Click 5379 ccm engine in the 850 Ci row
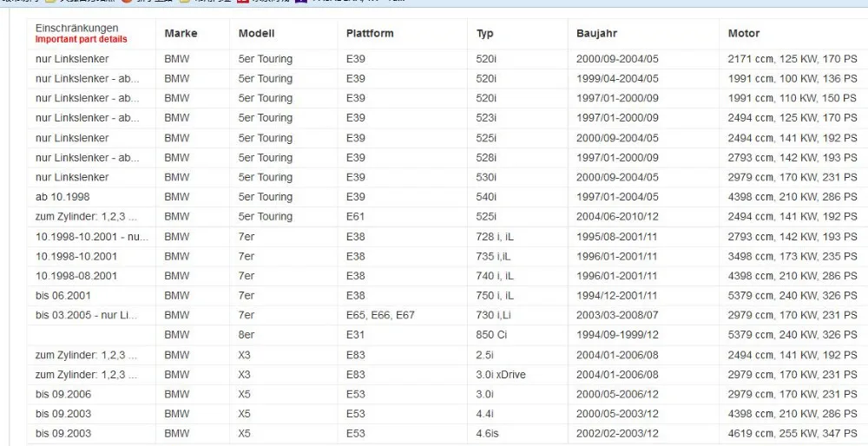Viewport: 868px width, 446px height. click(x=792, y=335)
